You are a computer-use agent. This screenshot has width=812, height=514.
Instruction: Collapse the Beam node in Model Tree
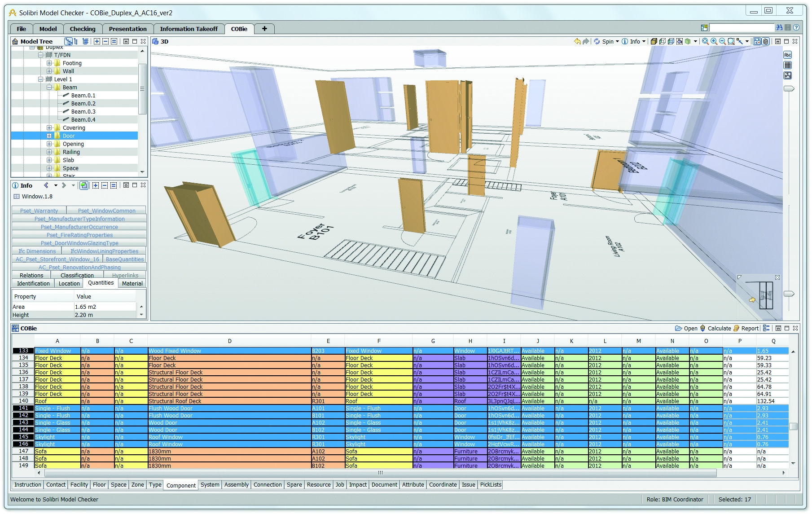49,88
